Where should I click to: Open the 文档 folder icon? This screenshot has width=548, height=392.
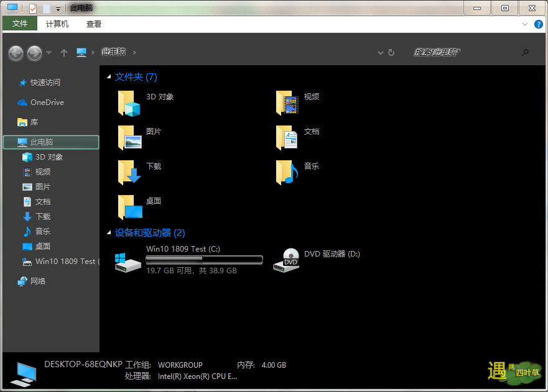287,138
